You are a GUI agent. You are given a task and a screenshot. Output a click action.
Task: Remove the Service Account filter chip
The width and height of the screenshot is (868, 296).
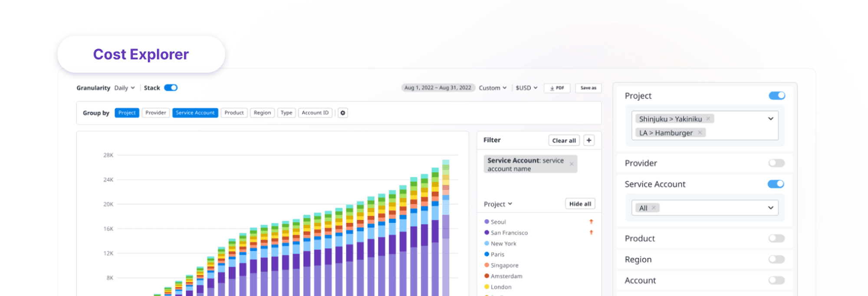tap(572, 164)
